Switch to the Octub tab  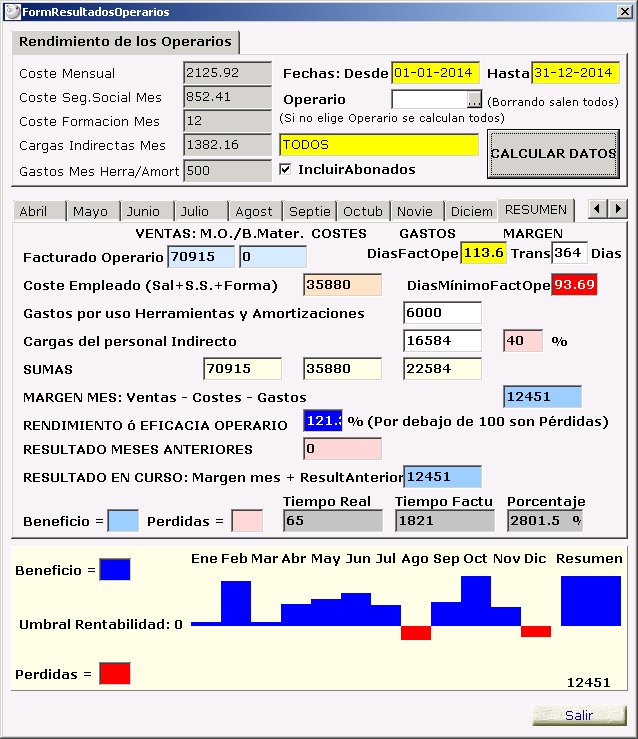[363, 211]
